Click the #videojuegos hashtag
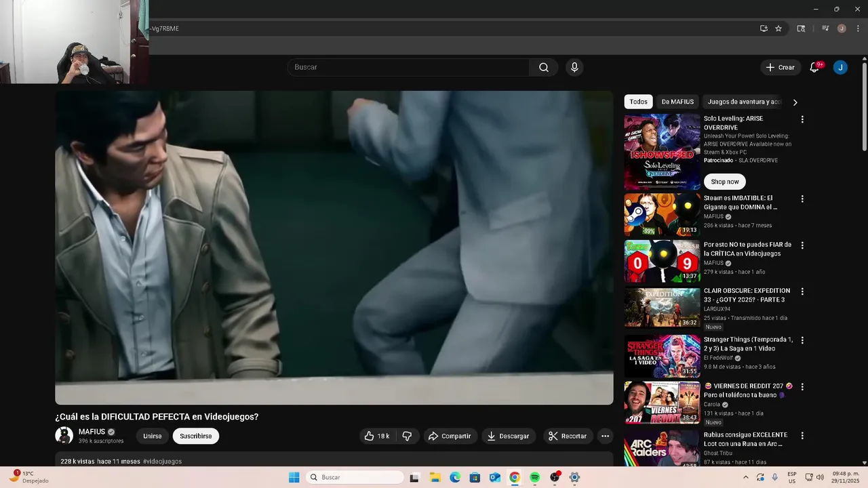Screen dimensions: 868x488 (162, 462)
